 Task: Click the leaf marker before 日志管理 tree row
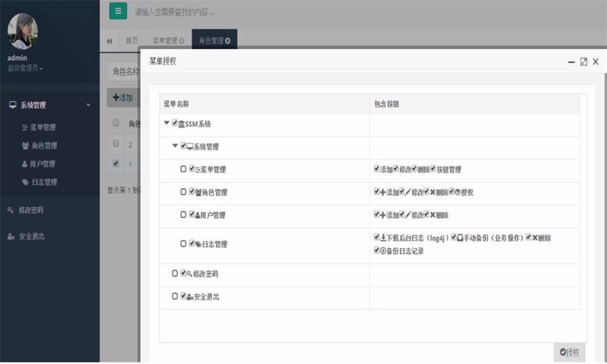click(x=183, y=243)
